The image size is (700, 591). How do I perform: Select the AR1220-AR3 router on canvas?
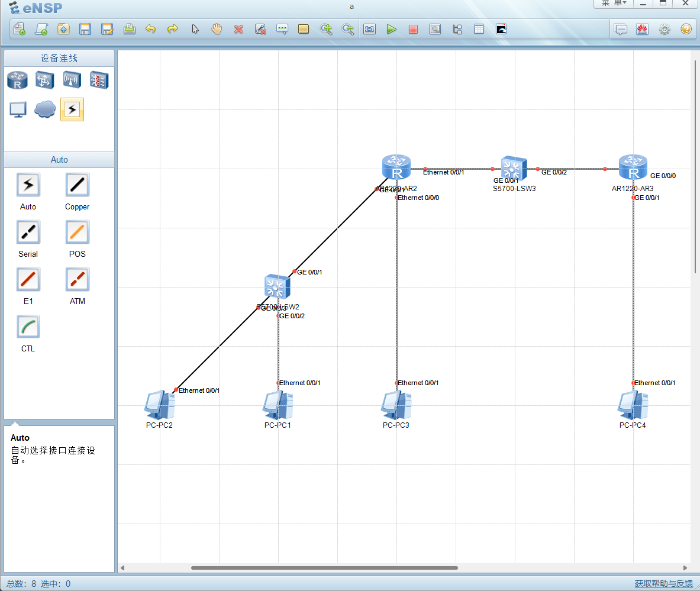pyautogui.click(x=633, y=167)
